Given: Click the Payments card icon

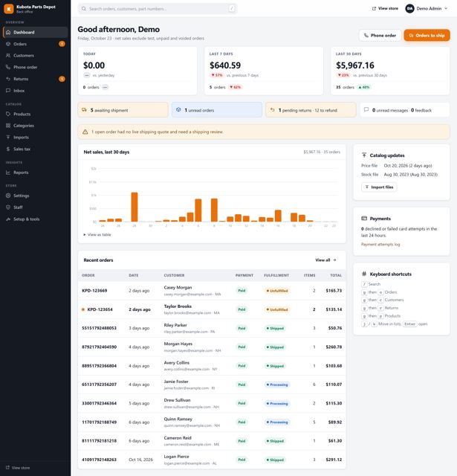Looking at the screenshot, I should click(364, 219).
